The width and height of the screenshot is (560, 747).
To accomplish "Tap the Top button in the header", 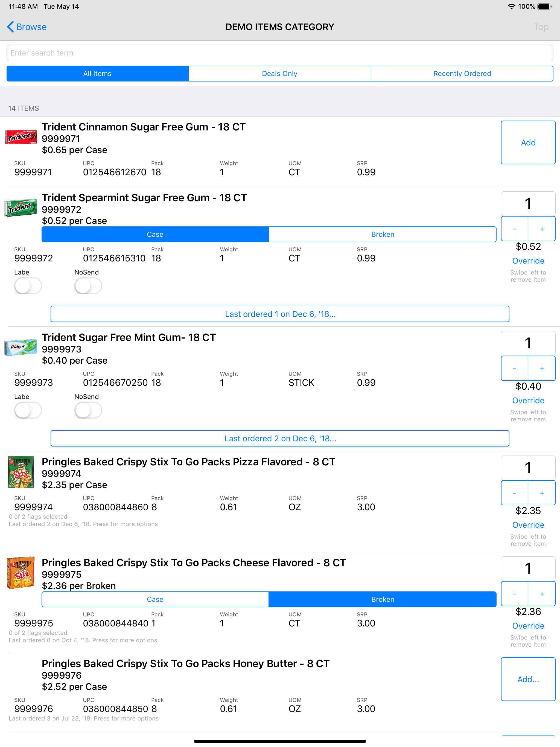I will [x=541, y=27].
